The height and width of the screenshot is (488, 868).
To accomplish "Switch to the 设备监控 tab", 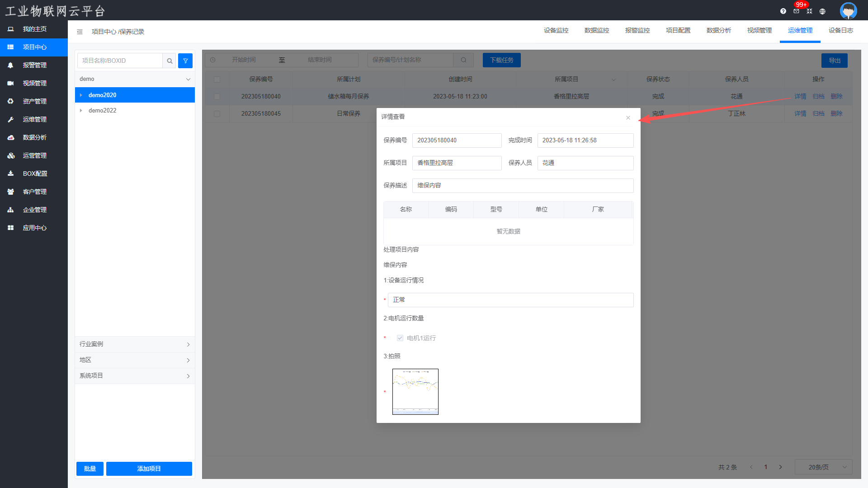I will [x=556, y=30].
